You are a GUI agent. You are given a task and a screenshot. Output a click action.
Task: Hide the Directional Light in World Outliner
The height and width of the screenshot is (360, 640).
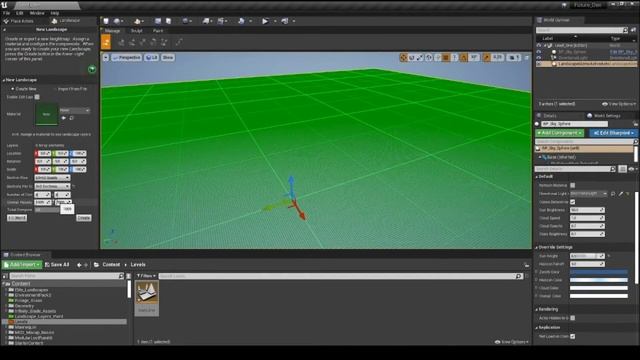(539, 58)
